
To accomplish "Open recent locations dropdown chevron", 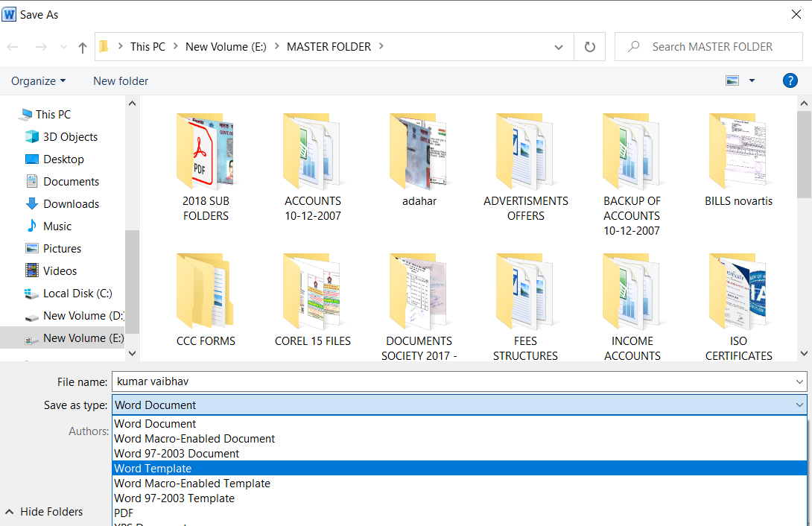I will [64, 47].
